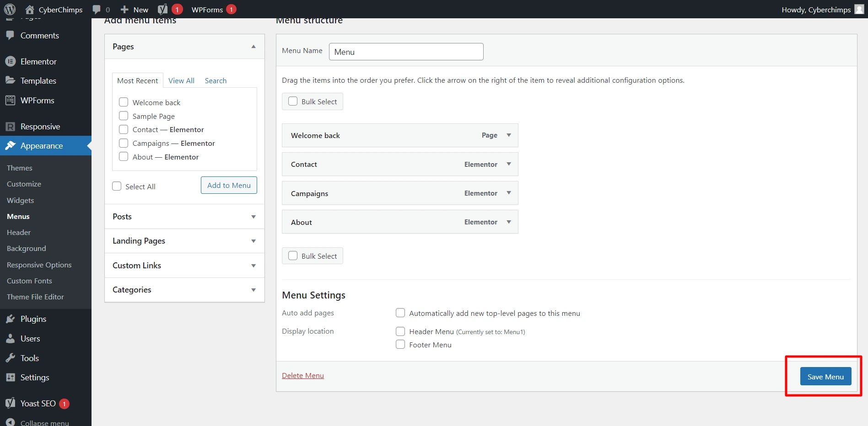
Task: Open Header in Appearance submenu
Action: pyautogui.click(x=19, y=232)
